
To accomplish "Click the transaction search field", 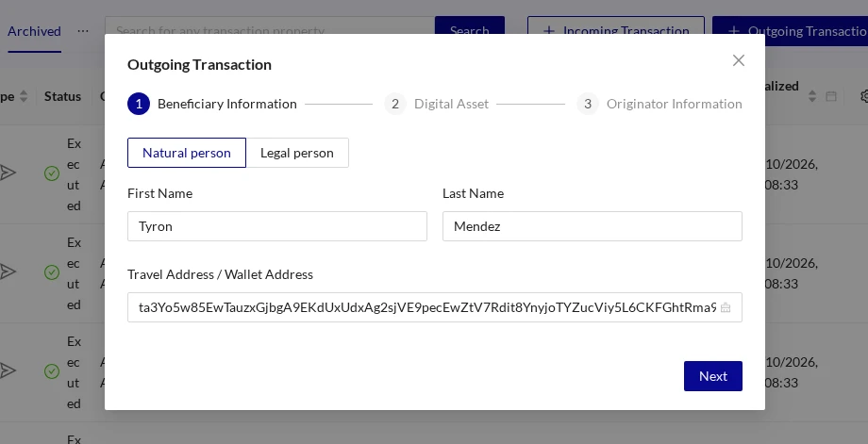I will pyautogui.click(x=270, y=25).
